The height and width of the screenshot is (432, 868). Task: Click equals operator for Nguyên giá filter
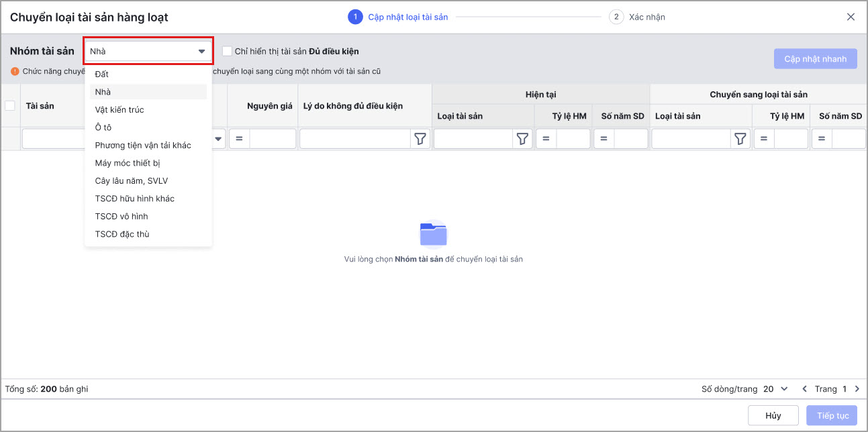[239, 139]
